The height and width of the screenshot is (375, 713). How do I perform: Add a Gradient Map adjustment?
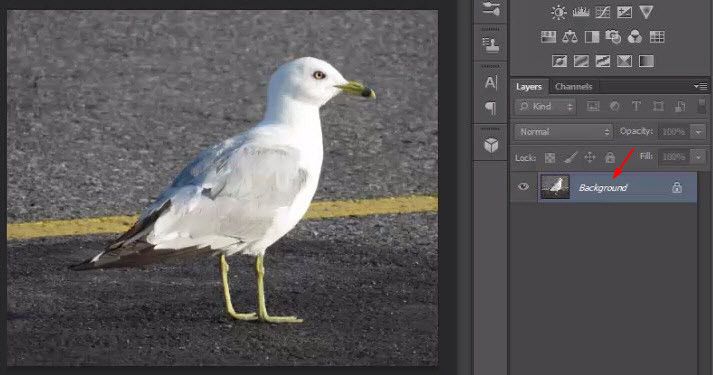pos(646,61)
